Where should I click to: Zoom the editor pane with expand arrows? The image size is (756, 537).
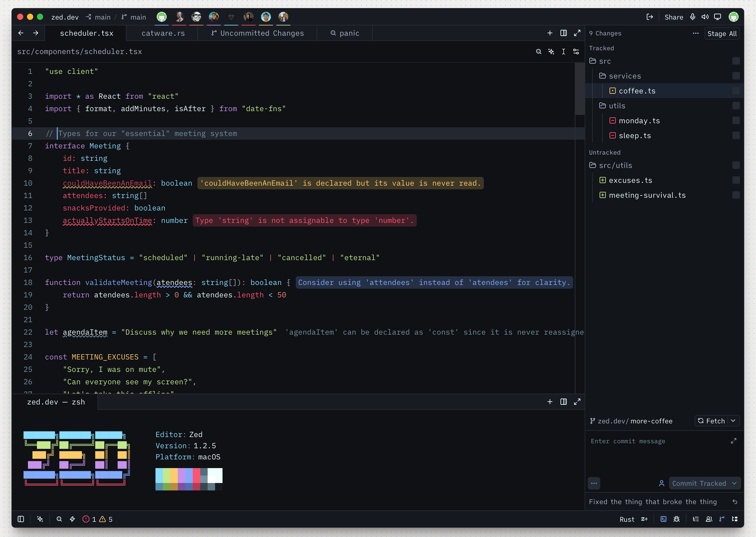pos(577,33)
